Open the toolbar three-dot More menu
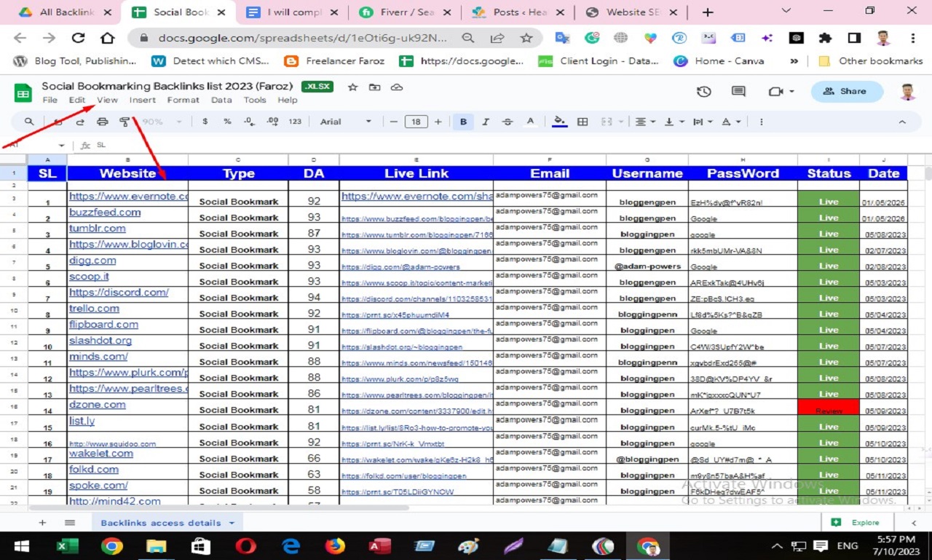 (762, 122)
